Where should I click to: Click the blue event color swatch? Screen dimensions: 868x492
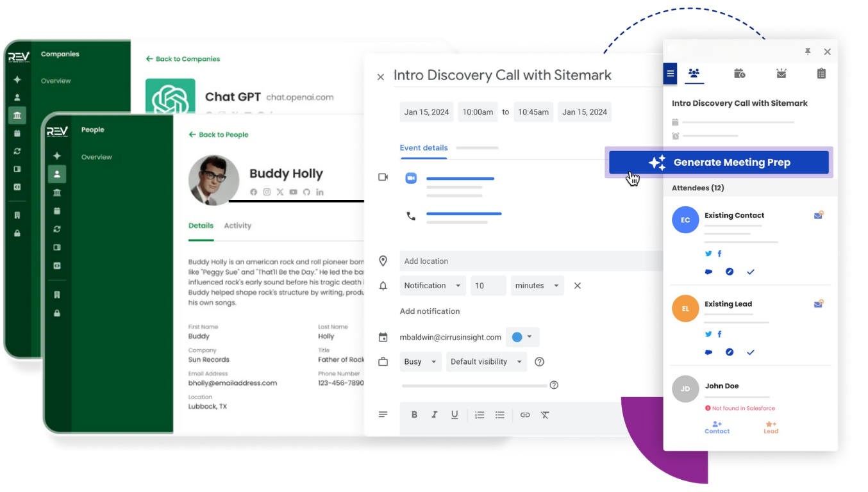[x=517, y=337]
